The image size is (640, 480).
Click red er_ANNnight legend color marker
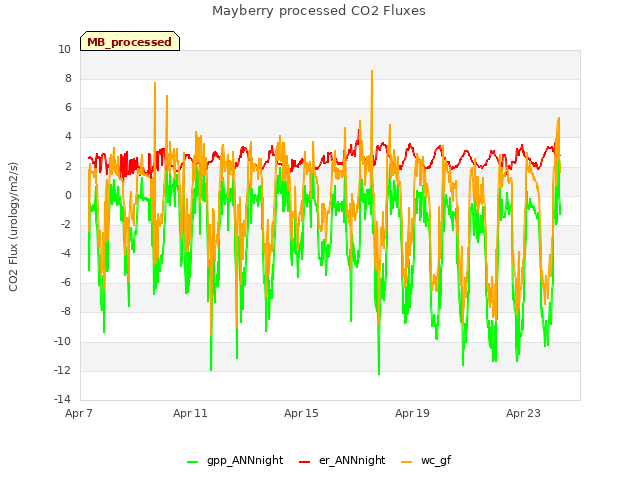click(304, 462)
